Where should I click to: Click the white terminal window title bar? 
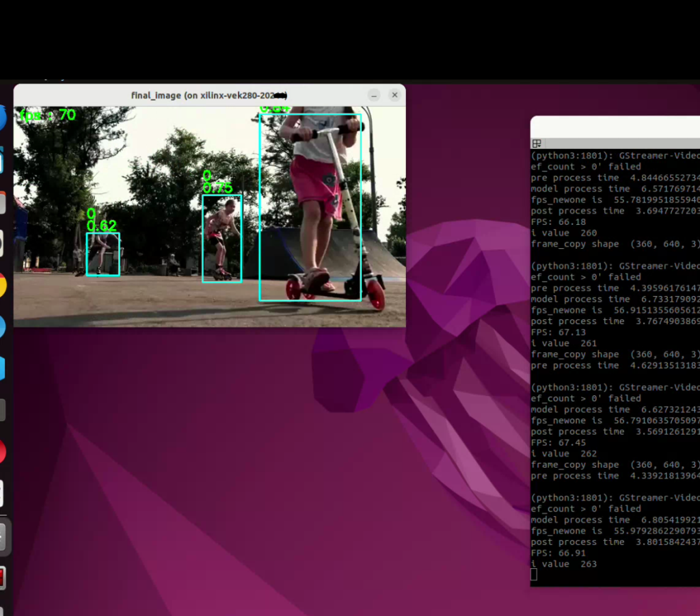pos(615,127)
